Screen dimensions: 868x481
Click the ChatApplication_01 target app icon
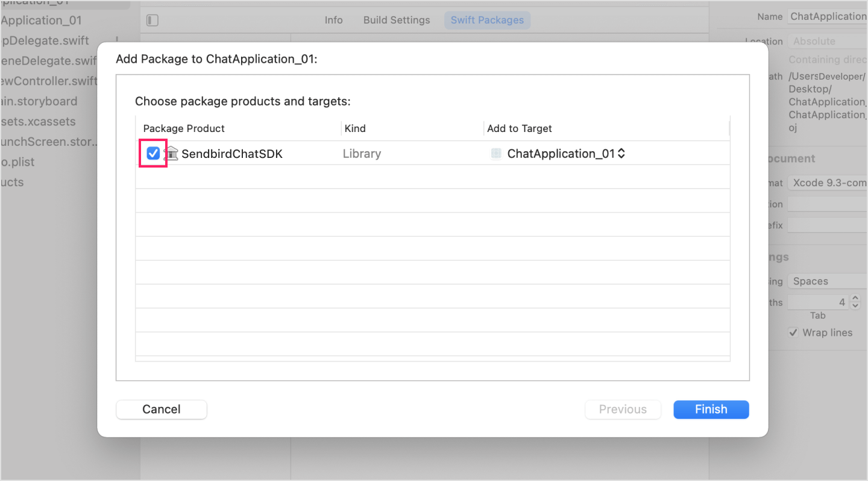click(496, 154)
